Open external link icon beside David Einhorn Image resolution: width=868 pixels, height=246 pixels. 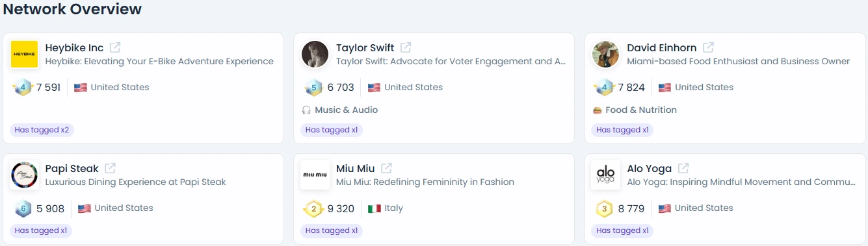click(708, 47)
